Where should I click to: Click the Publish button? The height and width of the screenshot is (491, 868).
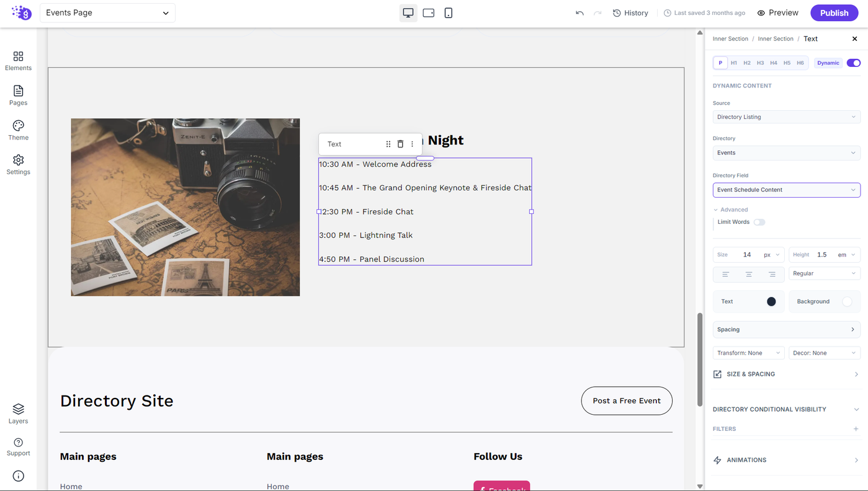(834, 13)
